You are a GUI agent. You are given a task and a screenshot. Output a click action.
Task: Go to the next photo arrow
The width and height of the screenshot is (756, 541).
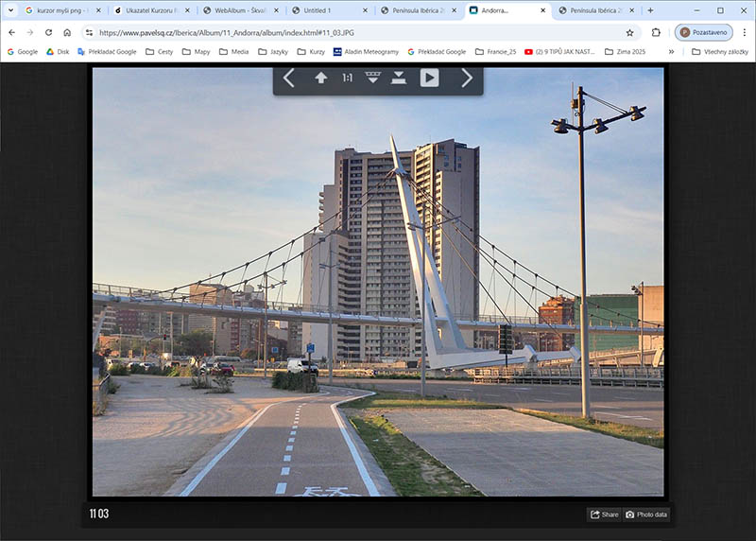click(467, 79)
